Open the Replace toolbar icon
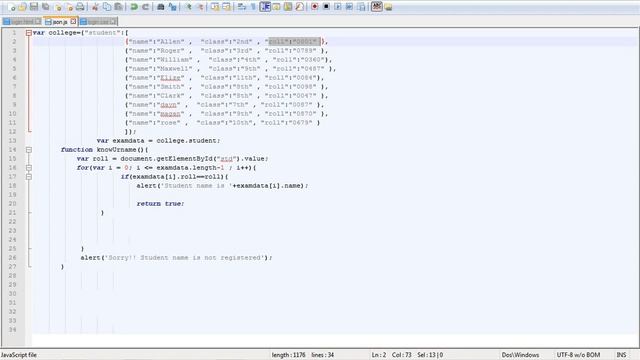The height and width of the screenshot is (360, 640). point(173,7)
